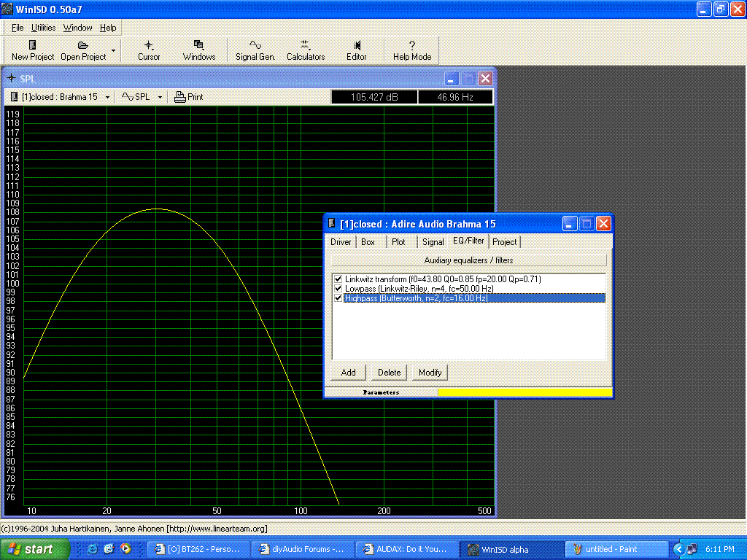
Task: Expand the SPL graph type dropdown
Action: pos(160,97)
